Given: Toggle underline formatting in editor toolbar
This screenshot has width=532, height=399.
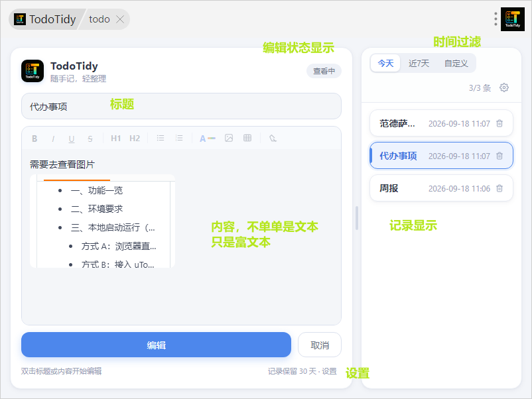Looking at the screenshot, I should (72, 139).
